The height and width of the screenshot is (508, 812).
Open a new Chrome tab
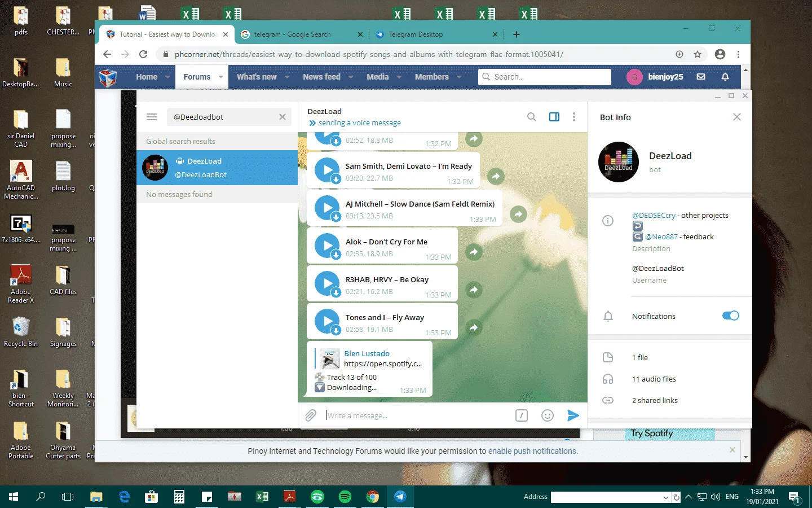516,34
